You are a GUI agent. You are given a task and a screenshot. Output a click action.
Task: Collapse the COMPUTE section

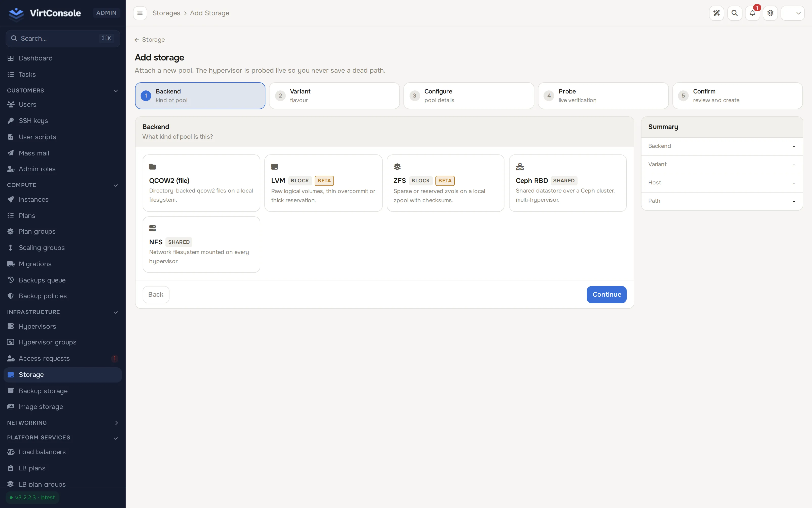point(63,185)
